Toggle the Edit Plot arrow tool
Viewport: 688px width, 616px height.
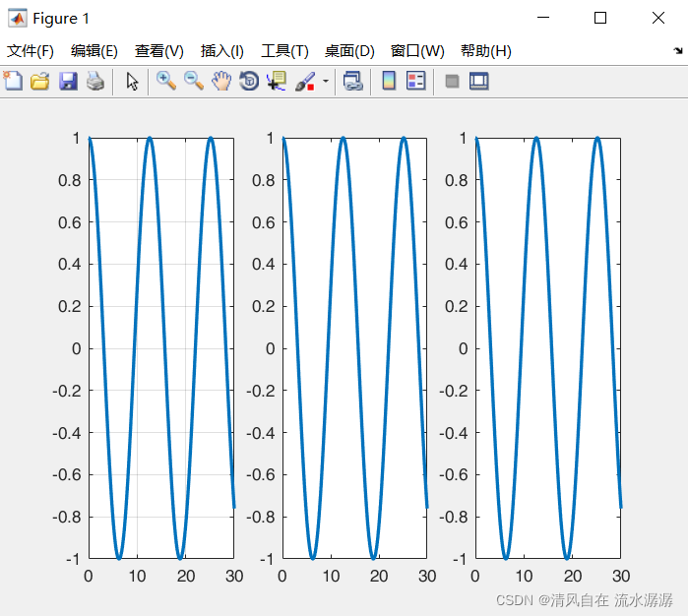coord(132,82)
